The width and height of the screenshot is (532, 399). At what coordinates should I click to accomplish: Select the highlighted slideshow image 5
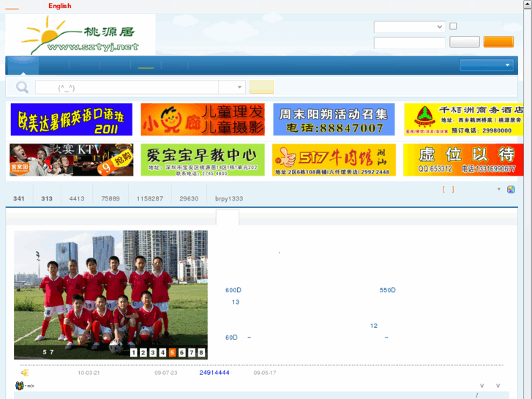tap(173, 352)
